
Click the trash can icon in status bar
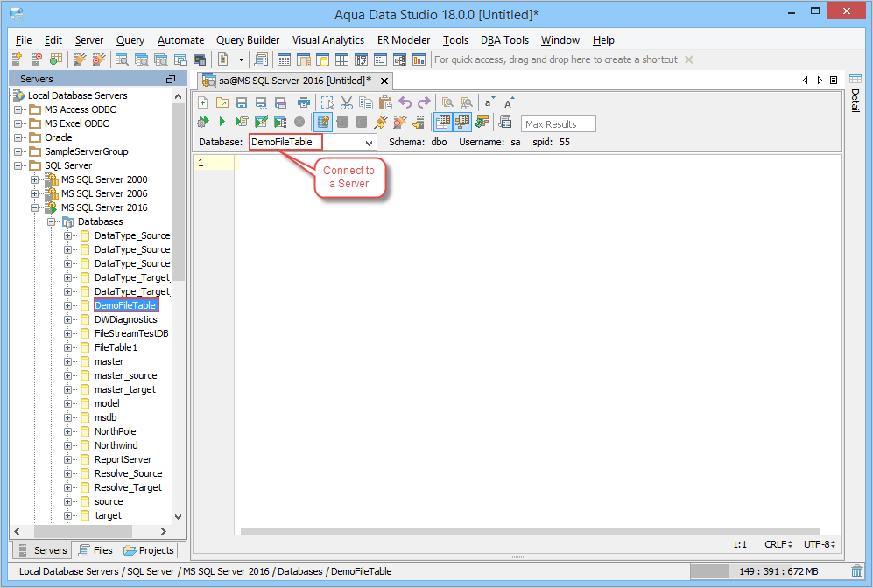[x=857, y=571]
